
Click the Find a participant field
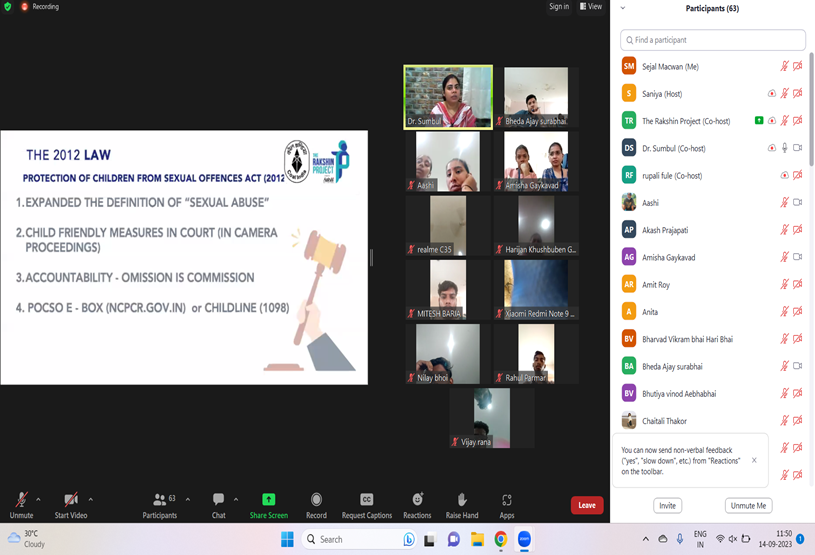click(713, 40)
